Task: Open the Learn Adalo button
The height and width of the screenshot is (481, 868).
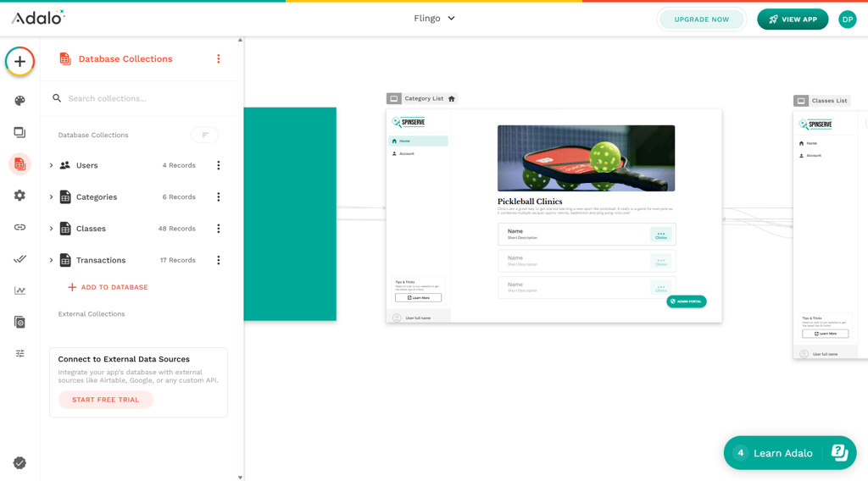Action: click(x=790, y=453)
